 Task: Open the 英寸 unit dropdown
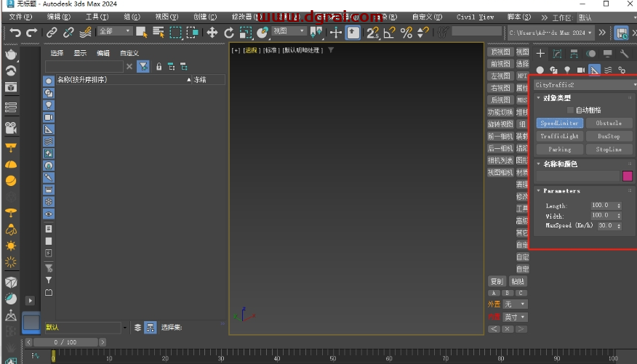515,317
